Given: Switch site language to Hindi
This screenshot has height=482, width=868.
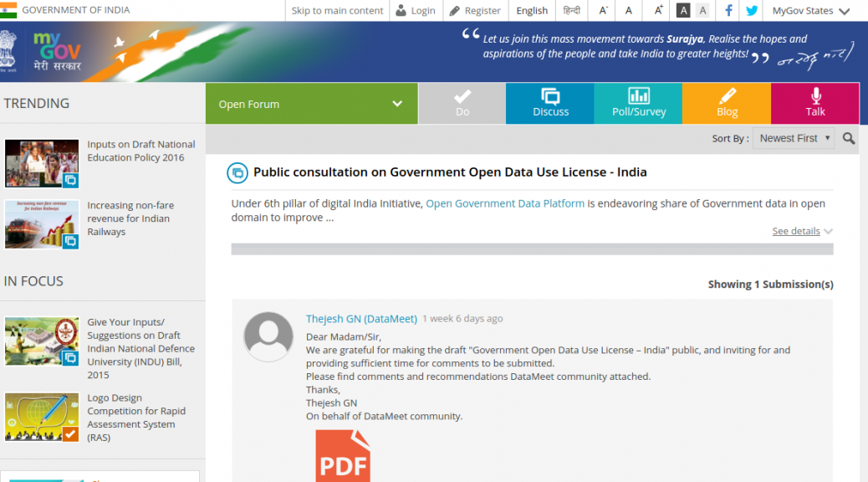Looking at the screenshot, I should pos(571,11).
